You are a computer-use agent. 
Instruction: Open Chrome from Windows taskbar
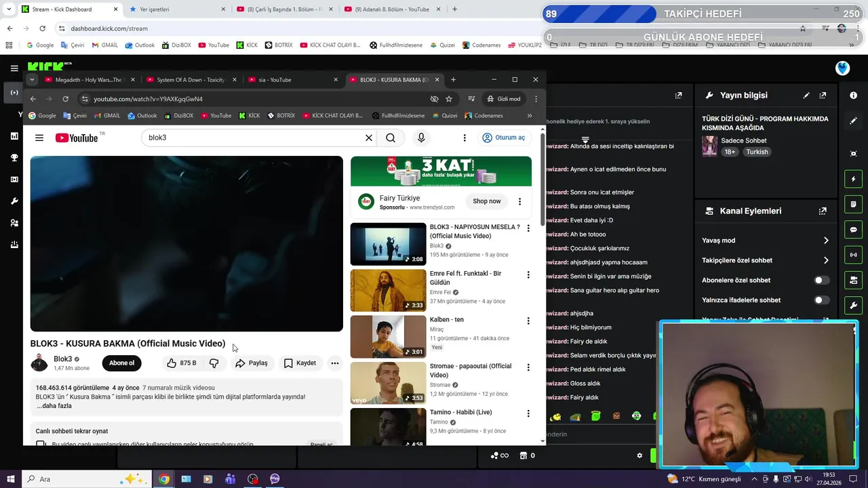[164, 479]
